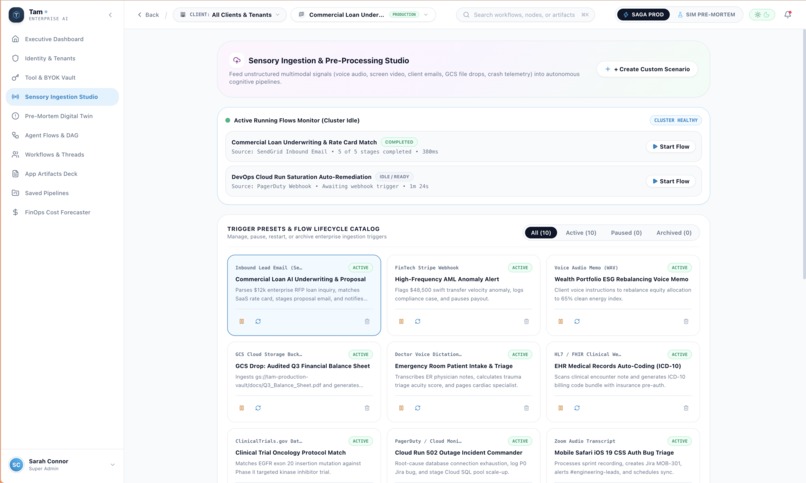Delete Wealth Portfolio ESG Rebalancing preset
Image resolution: width=806 pixels, height=483 pixels.
(x=686, y=322)
